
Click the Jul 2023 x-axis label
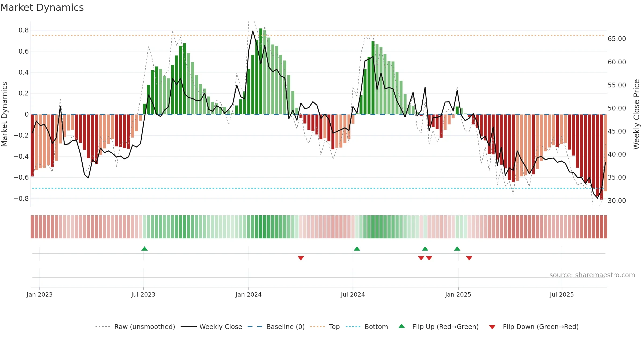click(x=143, y=294)
